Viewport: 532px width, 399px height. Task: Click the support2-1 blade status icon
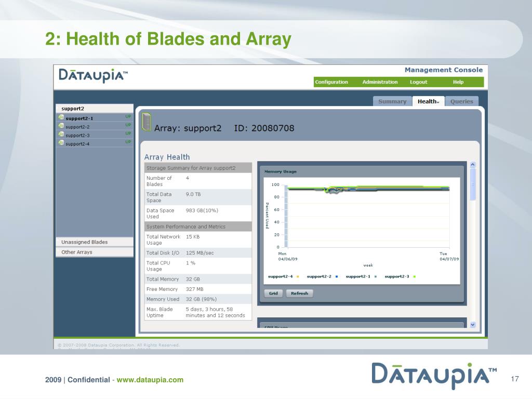61,117
